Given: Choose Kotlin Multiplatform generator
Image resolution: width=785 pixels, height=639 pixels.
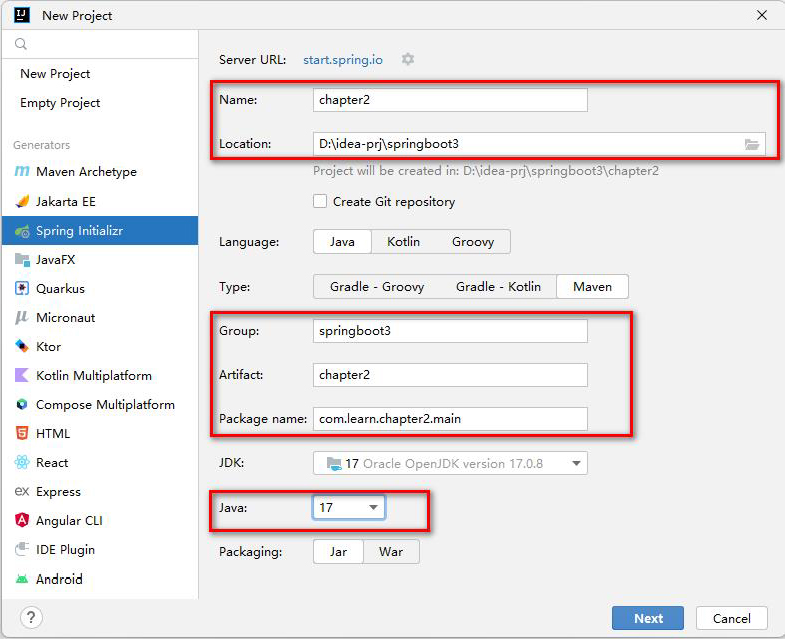Looking at the screenshot, I should point(100,376).
